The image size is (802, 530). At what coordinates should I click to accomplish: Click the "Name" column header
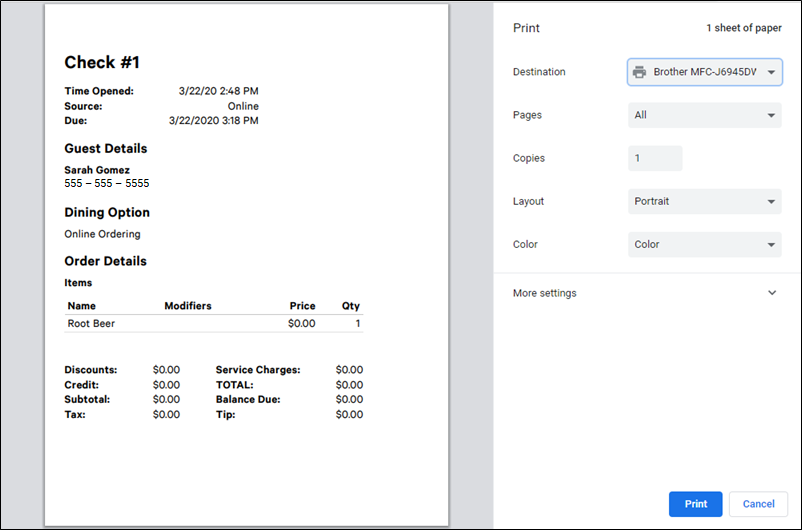pyautogui.click(x=81, y=306)
